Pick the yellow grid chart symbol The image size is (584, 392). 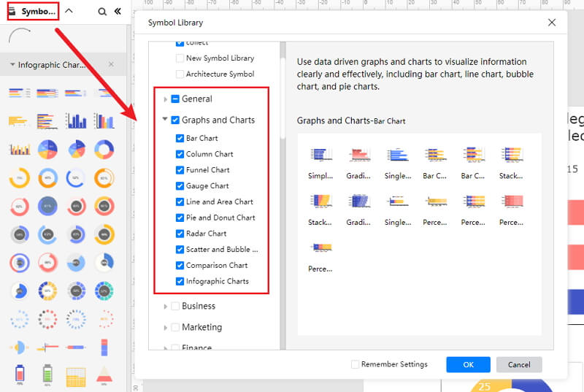pyautogui.click(x=76, y=377)
